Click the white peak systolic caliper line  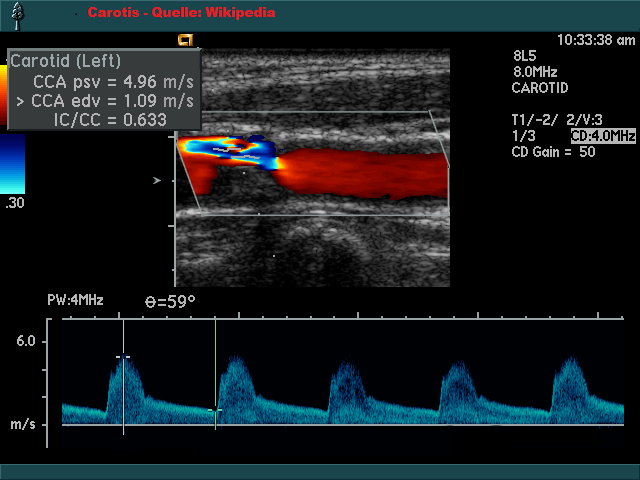123,377
